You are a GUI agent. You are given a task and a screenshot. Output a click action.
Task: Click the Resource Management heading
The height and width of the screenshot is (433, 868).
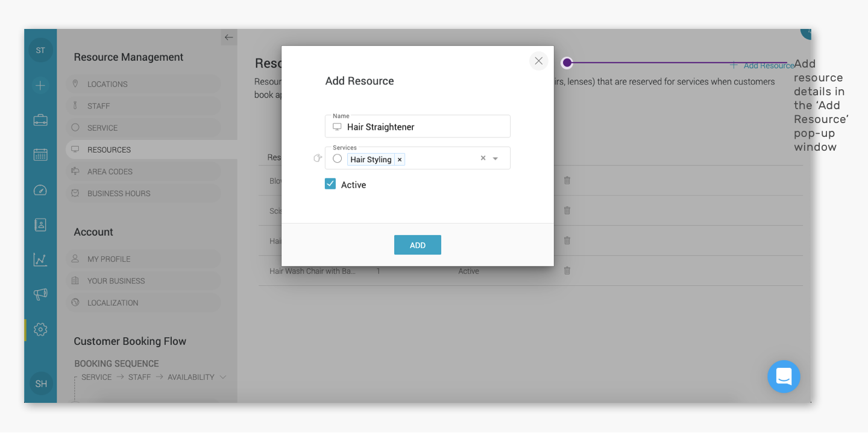[128, 57]
